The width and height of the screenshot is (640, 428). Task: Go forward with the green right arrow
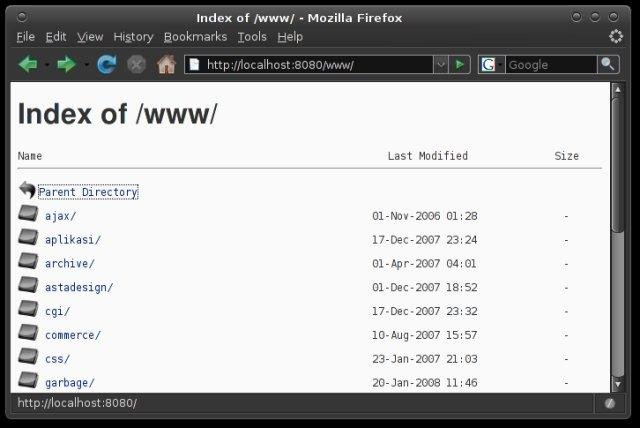[67, 64]
